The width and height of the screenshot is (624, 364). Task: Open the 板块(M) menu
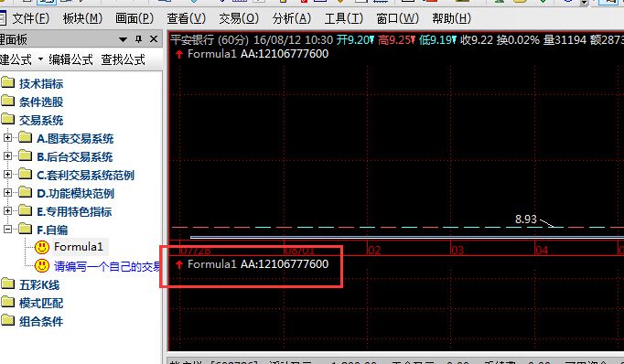pos(82,18)
